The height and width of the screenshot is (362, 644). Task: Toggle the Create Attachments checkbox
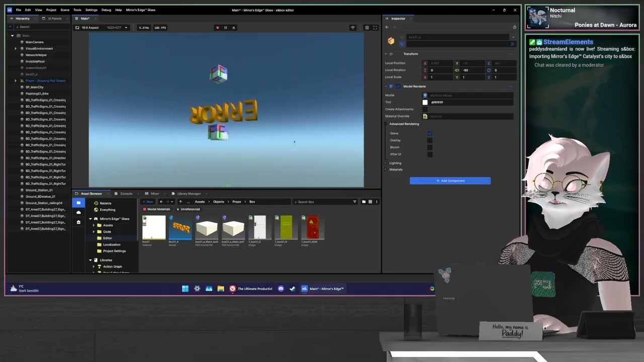point(425,109)
